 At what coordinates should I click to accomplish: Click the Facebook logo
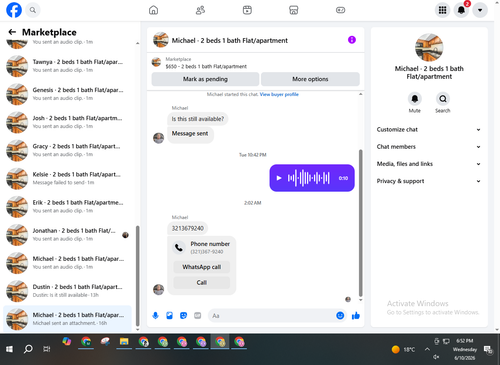[14, 10]
